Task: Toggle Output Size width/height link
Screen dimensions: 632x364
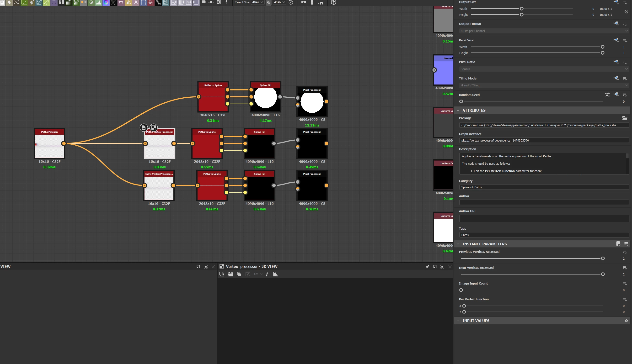Action: [626, 12]
